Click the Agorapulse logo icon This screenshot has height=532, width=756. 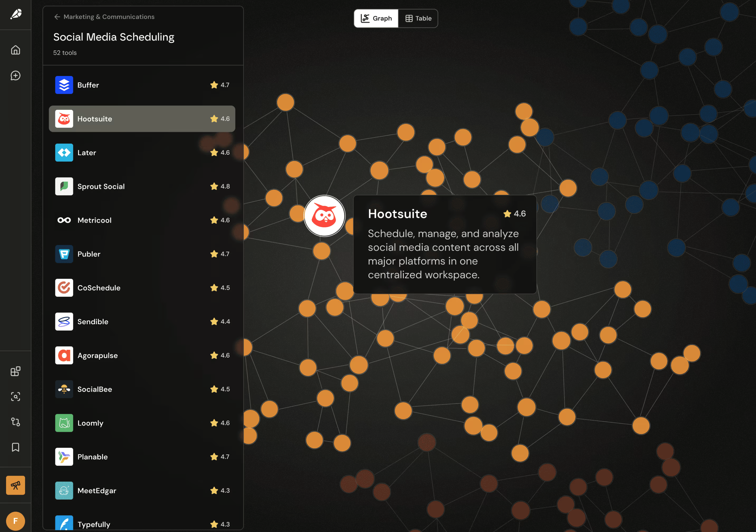pyautogui.click(x=64, y=356)
